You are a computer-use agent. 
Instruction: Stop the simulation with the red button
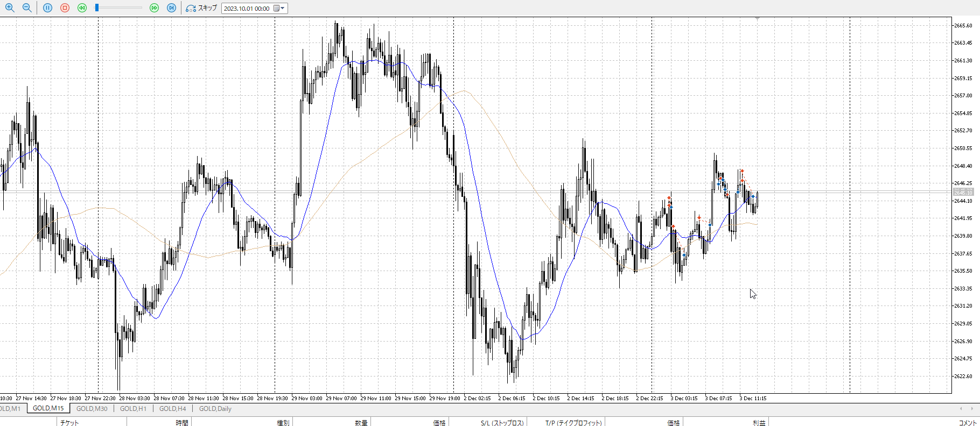pyautogui.click(x=65, y=8)
